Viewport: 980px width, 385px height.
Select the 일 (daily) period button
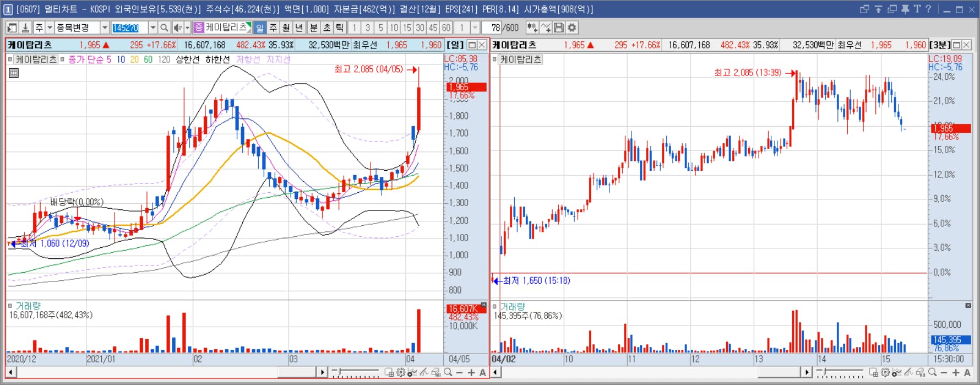click(260, 28)
